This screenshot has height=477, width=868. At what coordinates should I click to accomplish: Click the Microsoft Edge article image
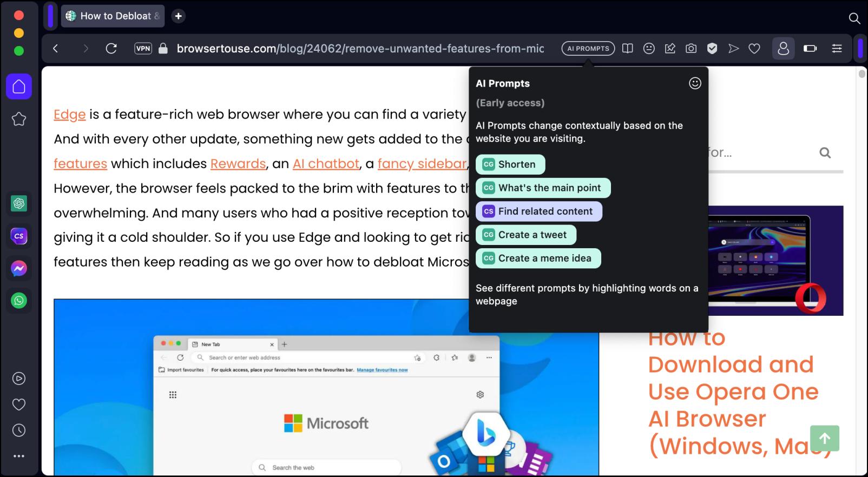326,387
